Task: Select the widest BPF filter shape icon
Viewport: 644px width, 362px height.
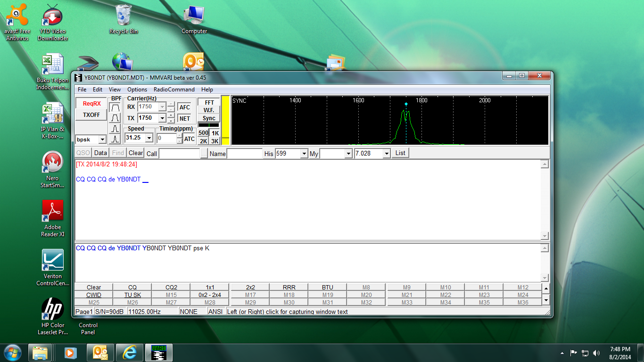Action: point(115,107)
